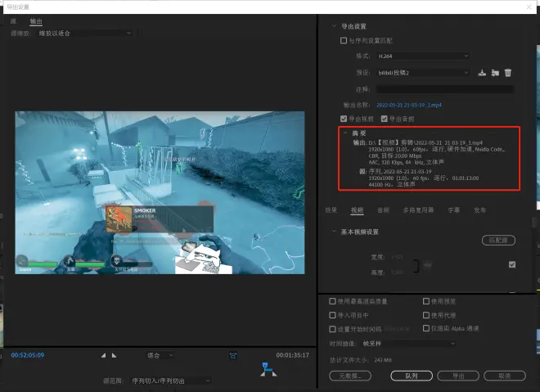Uncheck 导出音频 checkbox
Screen dimensions: 540x392
pos(385,119)
